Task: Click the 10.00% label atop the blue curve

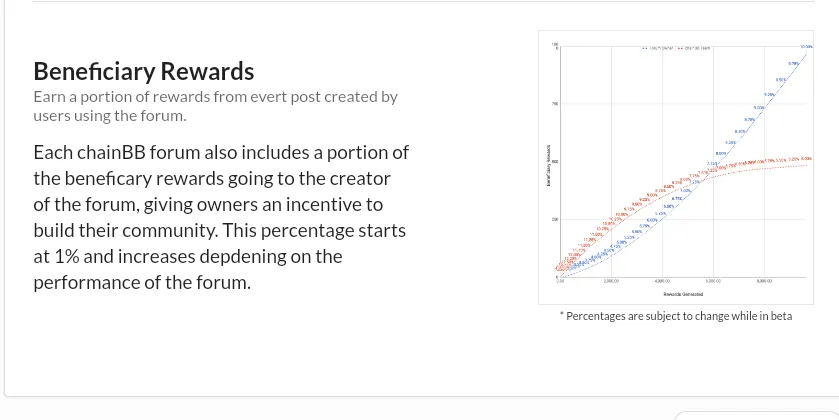Action: (806, 47)
